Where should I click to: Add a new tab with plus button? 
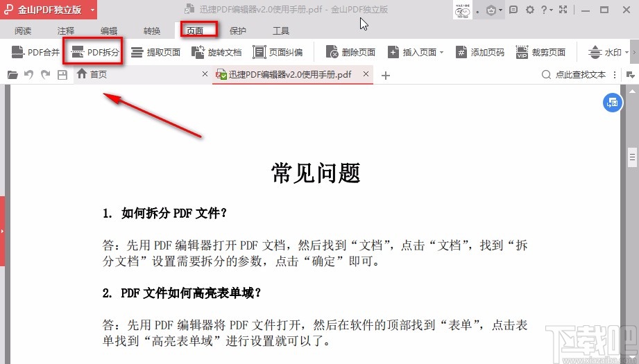click(386, 76)
